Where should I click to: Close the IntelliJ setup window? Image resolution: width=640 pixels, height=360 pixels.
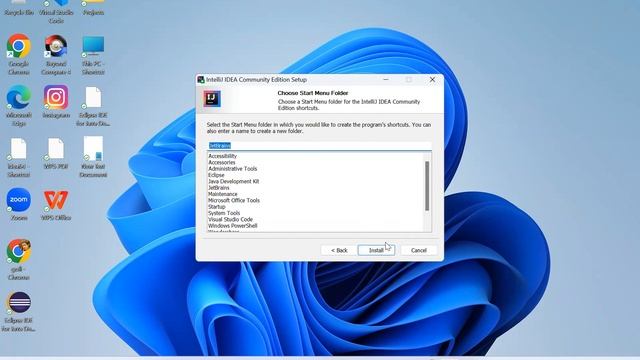(x=432, y=80)
